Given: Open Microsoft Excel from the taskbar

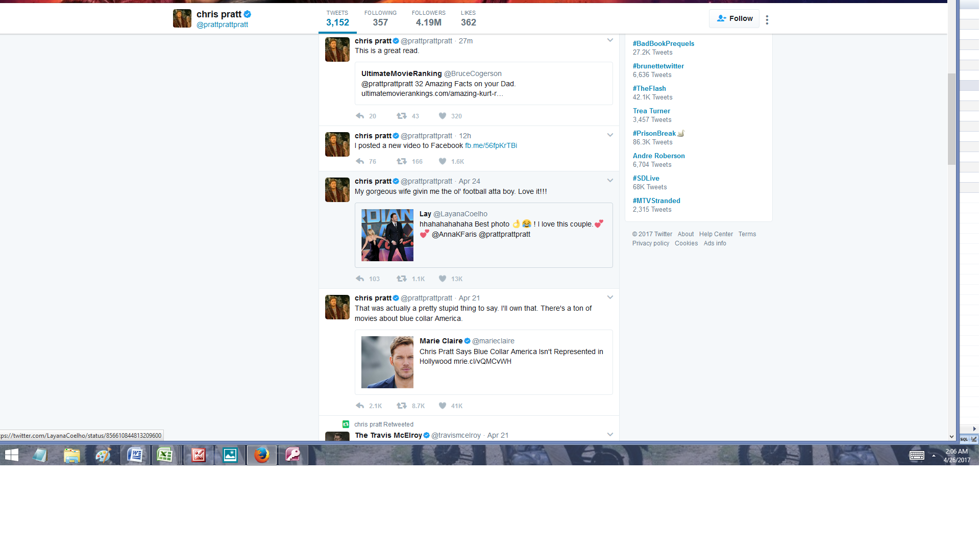Looking at the screenshot, I should 165,455.
